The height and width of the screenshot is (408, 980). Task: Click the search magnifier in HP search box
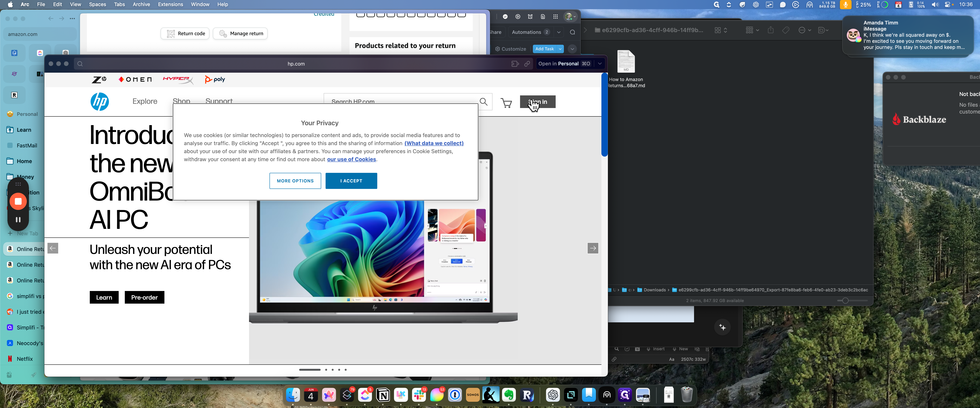click(x=483, y=102)
